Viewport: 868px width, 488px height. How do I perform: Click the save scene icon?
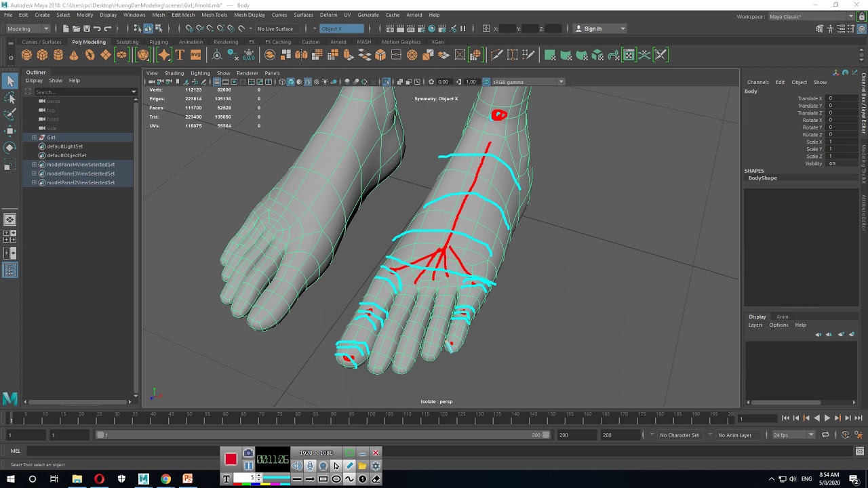click(86, 28)
